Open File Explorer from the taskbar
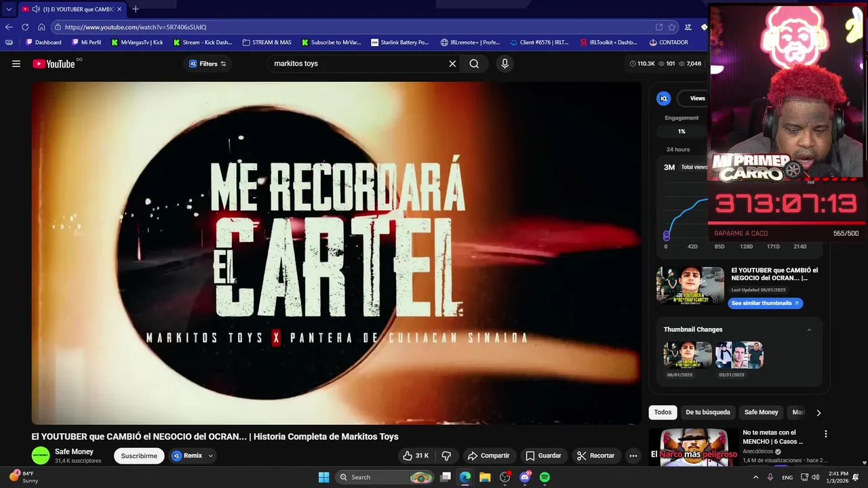 (x=485, y=477)
